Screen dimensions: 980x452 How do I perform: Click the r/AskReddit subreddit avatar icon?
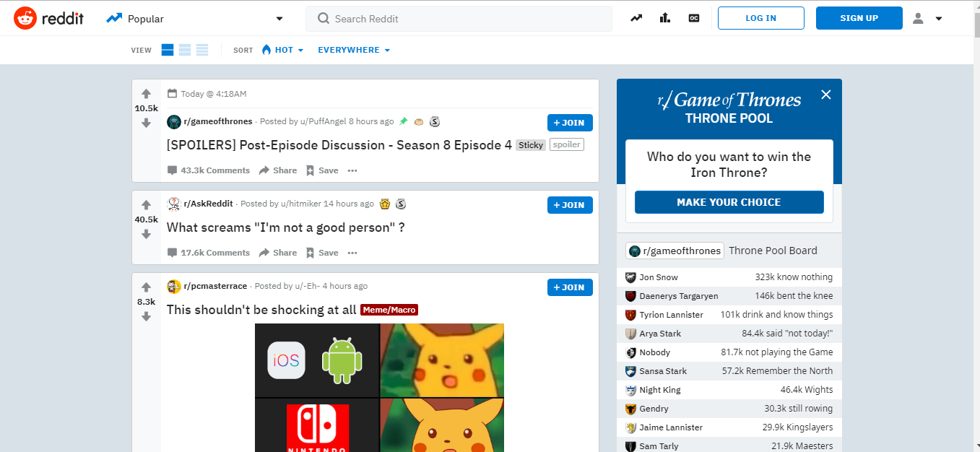tap(173, 204)
